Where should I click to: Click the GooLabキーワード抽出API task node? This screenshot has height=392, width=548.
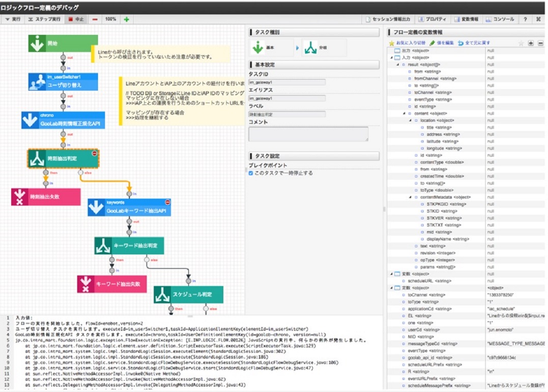pyautogui.click(x=129, y=207)
